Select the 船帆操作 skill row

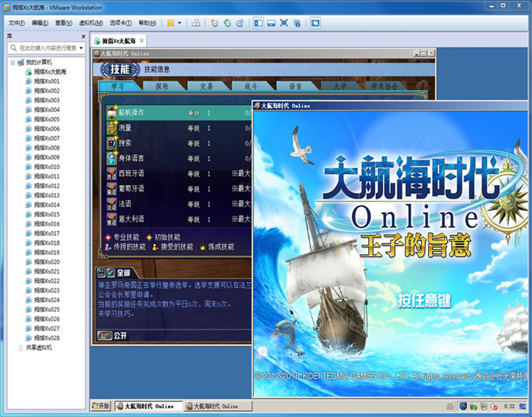(179, 113)
